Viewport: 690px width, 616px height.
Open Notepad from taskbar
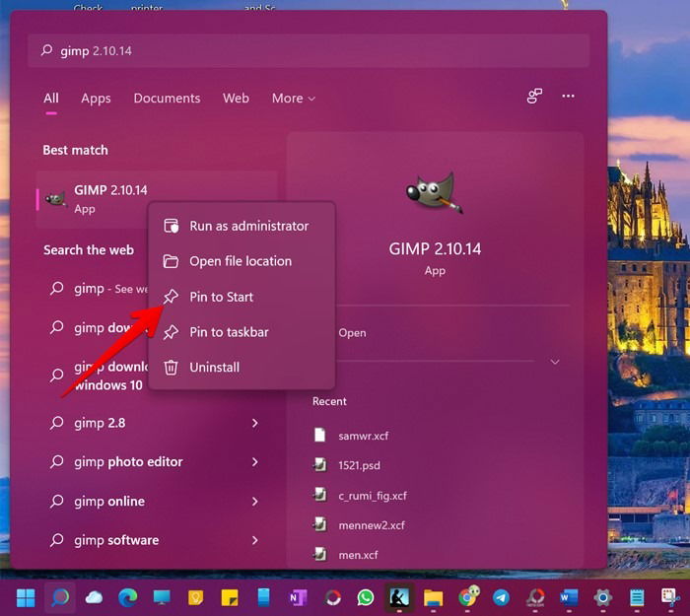tap(637, 597)
